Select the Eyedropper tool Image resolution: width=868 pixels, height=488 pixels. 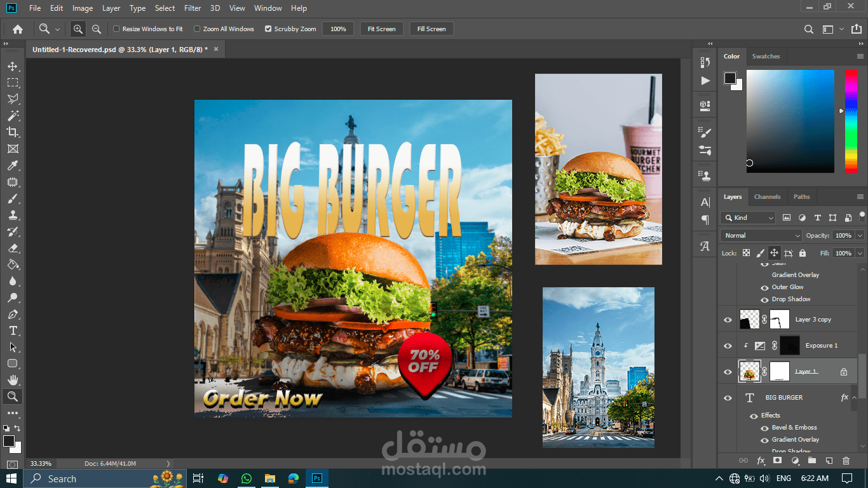pos(13,165)
